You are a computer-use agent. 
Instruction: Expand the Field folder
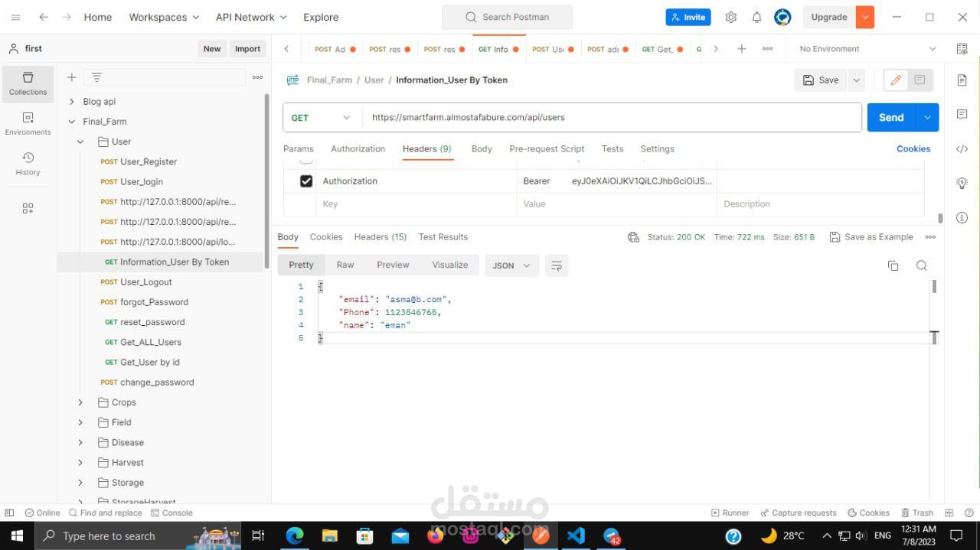coord(80,422)
